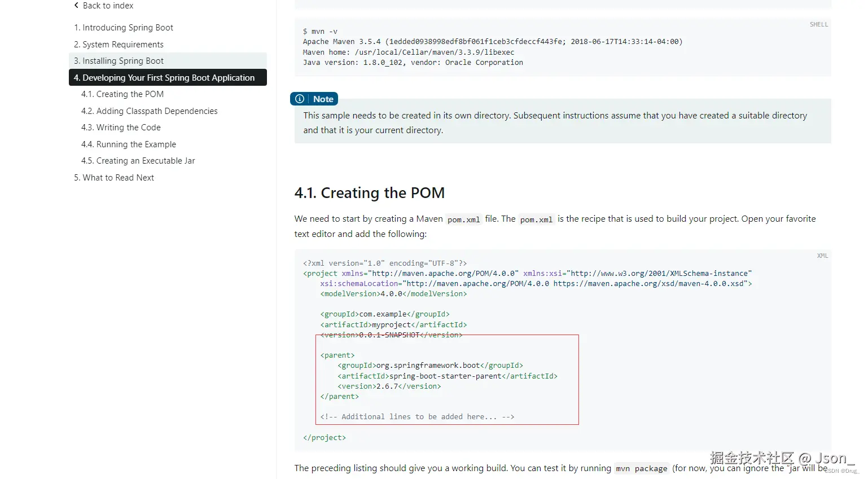
Task: Click the '$ mvn -v' command line
Action: (320, 32)
